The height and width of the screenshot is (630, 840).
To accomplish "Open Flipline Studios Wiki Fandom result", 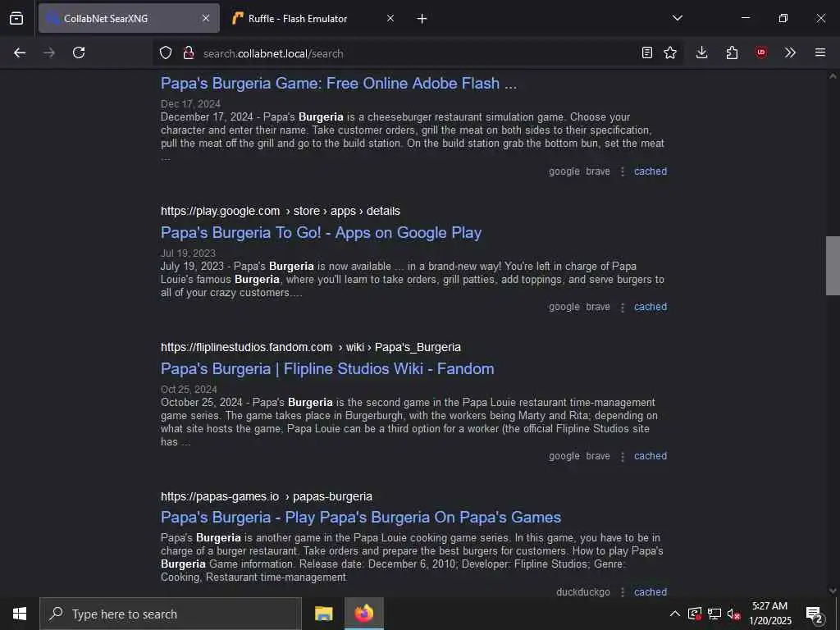I will coord(327,368).
